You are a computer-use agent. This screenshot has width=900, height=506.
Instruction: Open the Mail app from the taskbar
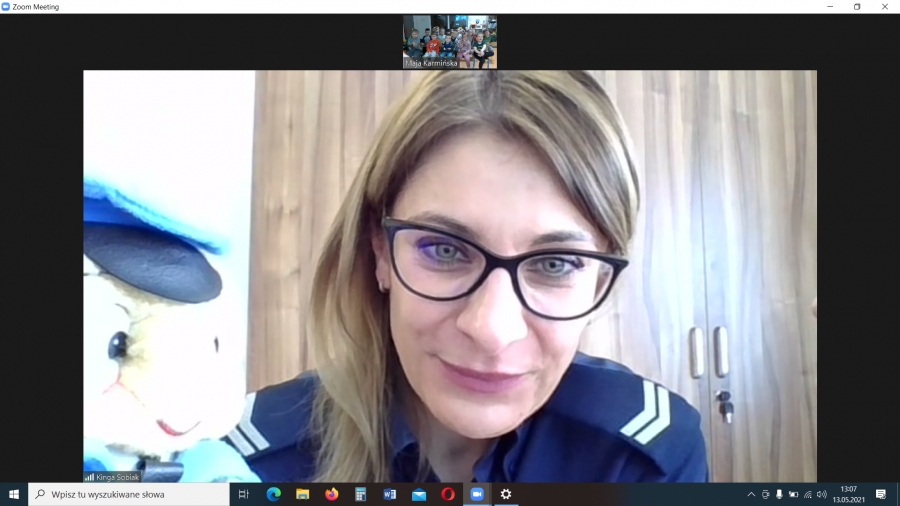point(419,494)
